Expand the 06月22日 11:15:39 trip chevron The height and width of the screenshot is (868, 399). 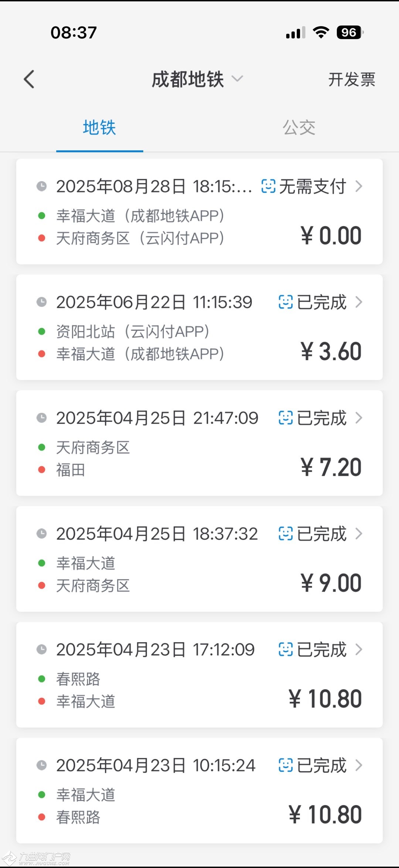(358, 302)
